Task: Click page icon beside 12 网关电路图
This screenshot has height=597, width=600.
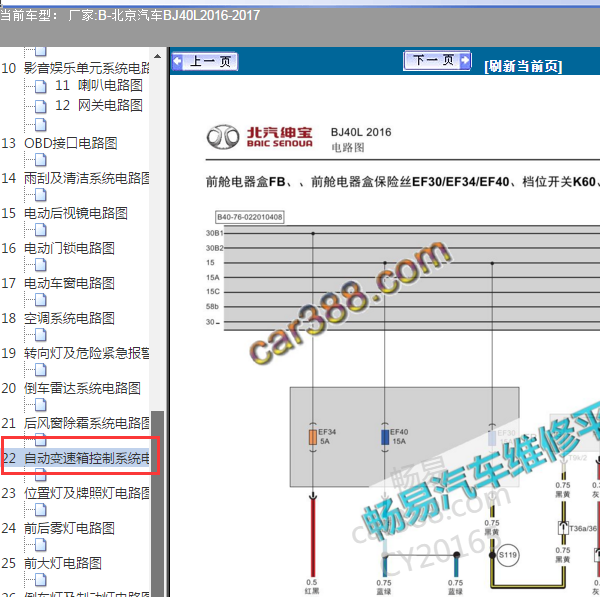Action: coord(41,106)
